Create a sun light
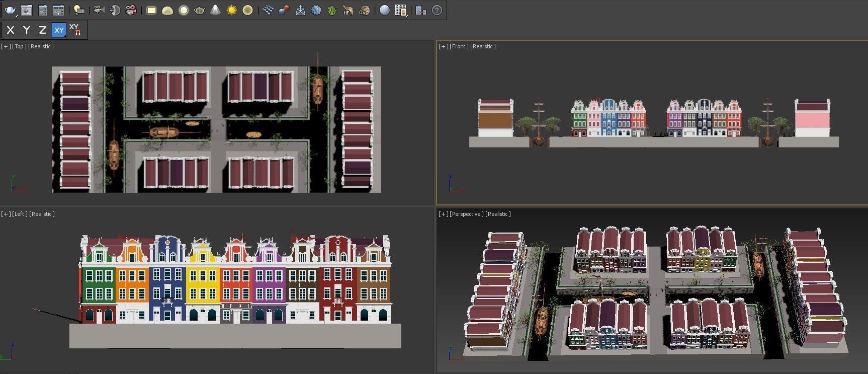Screen dimensions: 868x374 (x=231, y=10)
